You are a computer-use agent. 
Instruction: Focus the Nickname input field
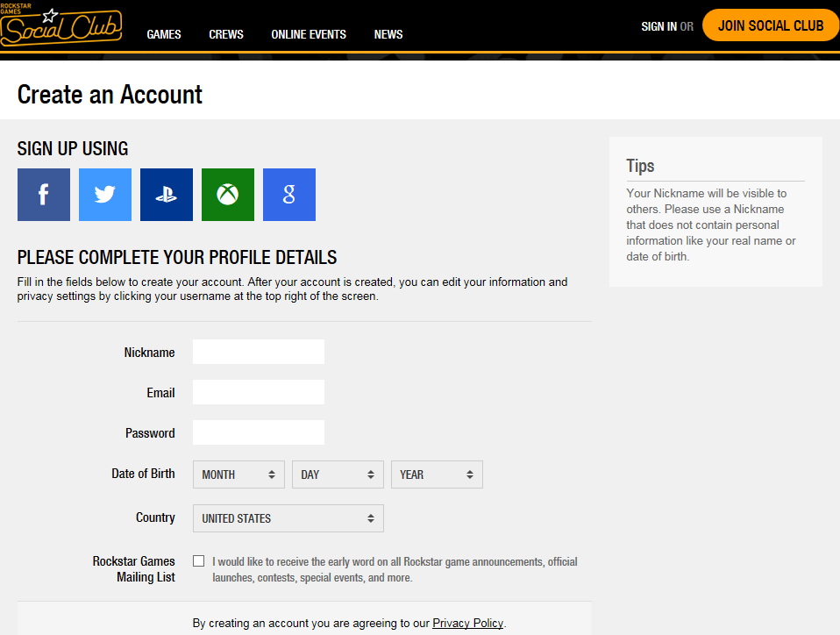[x=259, y=352]
